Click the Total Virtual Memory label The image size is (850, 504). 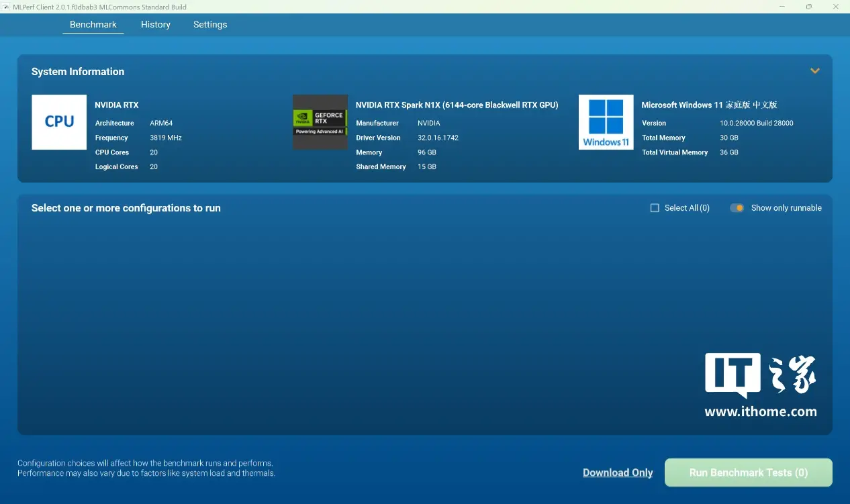coord(675,152)
